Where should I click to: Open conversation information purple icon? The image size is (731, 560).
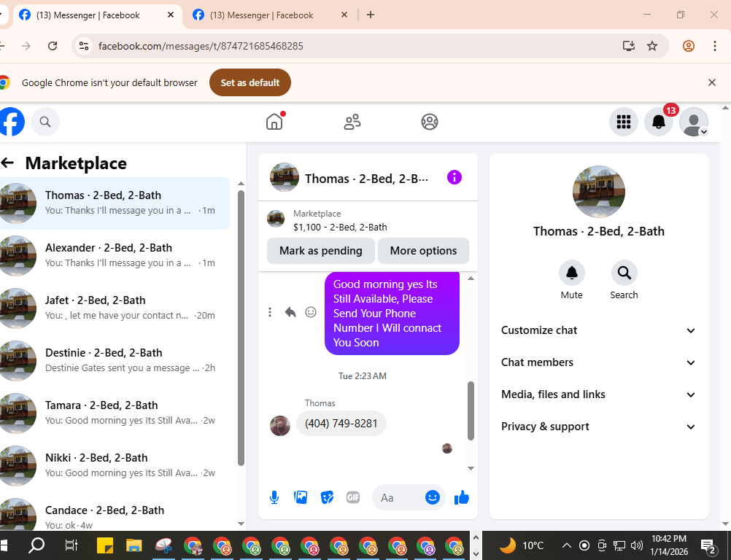click(x=454, y=177)
